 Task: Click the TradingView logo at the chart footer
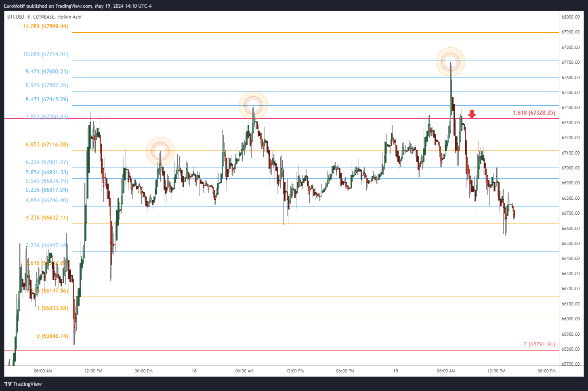point(23,384)
